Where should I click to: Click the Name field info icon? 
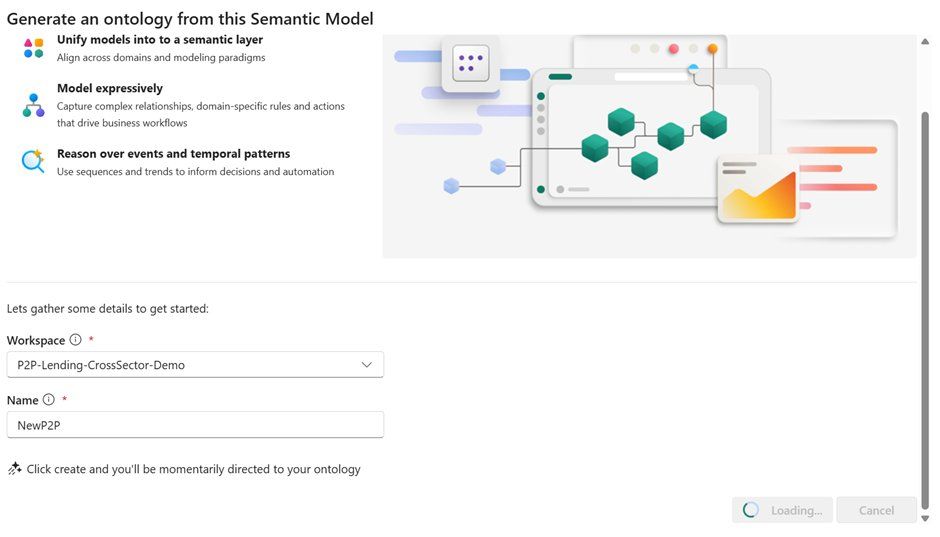(49, 400)
